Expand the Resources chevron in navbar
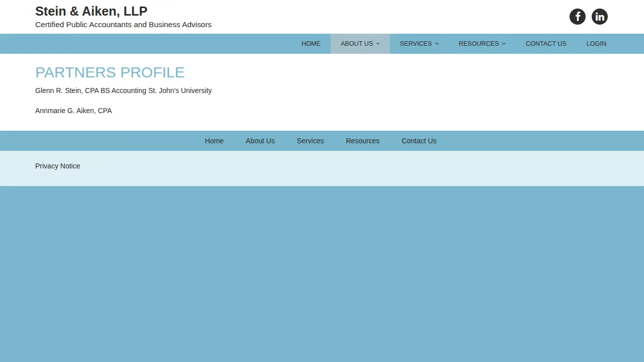 (x=504, y=44)
